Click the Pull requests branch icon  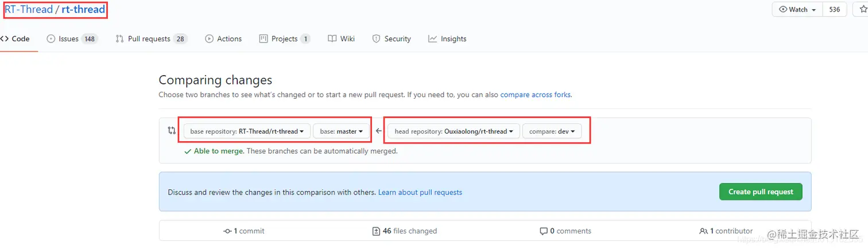[119, 38]
